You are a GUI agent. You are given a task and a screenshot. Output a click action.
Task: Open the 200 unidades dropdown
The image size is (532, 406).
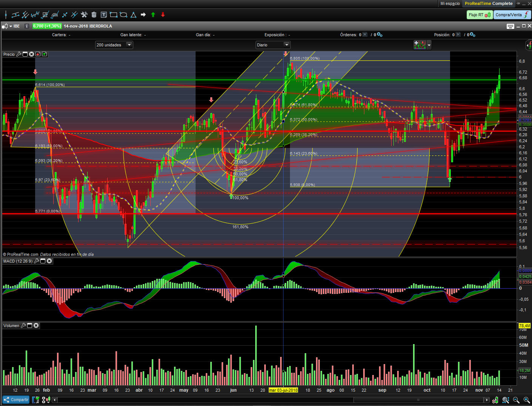pos(129,45)
